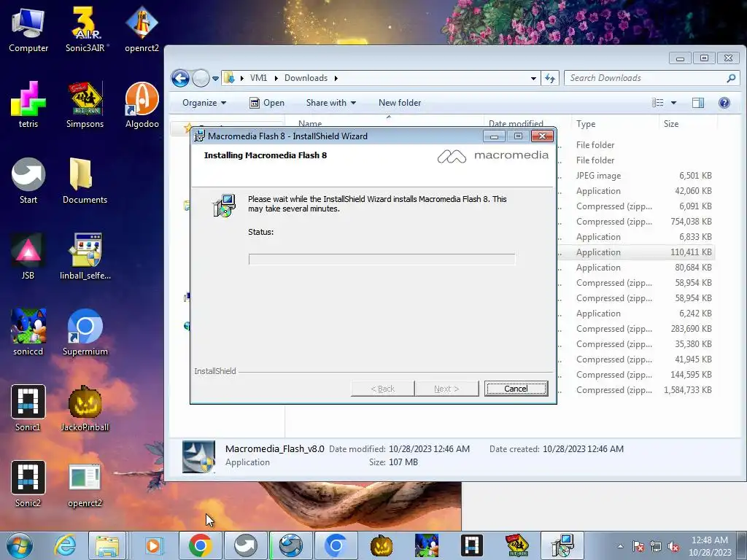Select the Simpsons Hit & Run icon
Viewport: 747px width, 560px height.
[x=85, y=105]
